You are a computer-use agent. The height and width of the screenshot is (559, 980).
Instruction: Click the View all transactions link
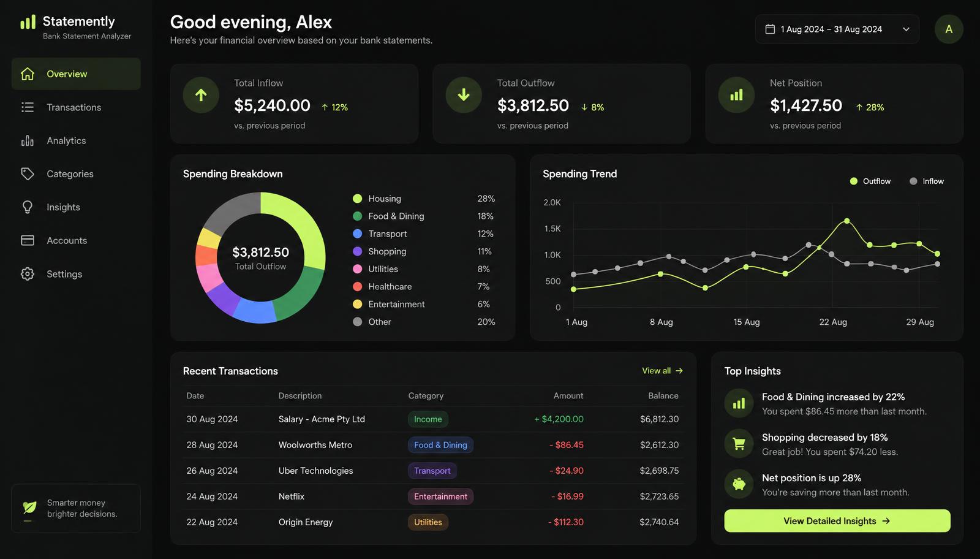click(662, 371)
